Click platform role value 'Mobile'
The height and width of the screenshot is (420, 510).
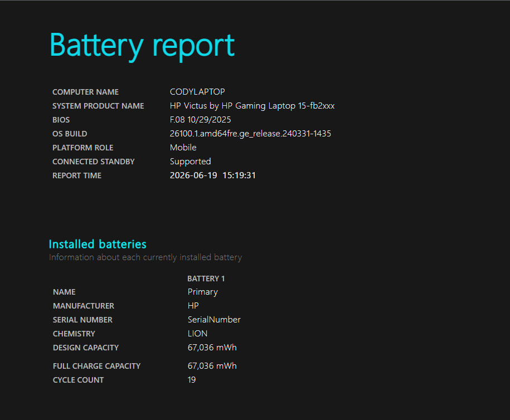(183, 148)
